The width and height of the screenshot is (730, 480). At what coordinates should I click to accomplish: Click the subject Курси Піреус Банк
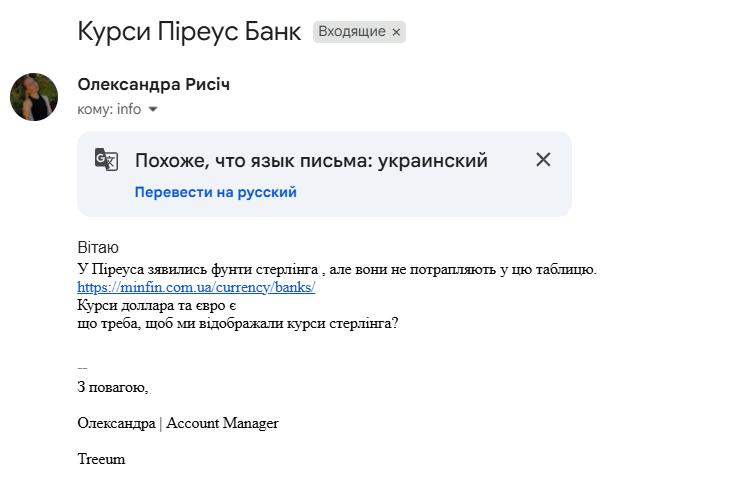click(x=189, y=32)
